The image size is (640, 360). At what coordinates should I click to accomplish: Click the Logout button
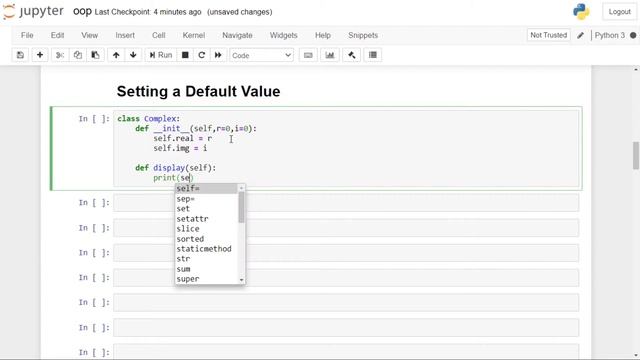pyautogui.click(x=619, y=12)
